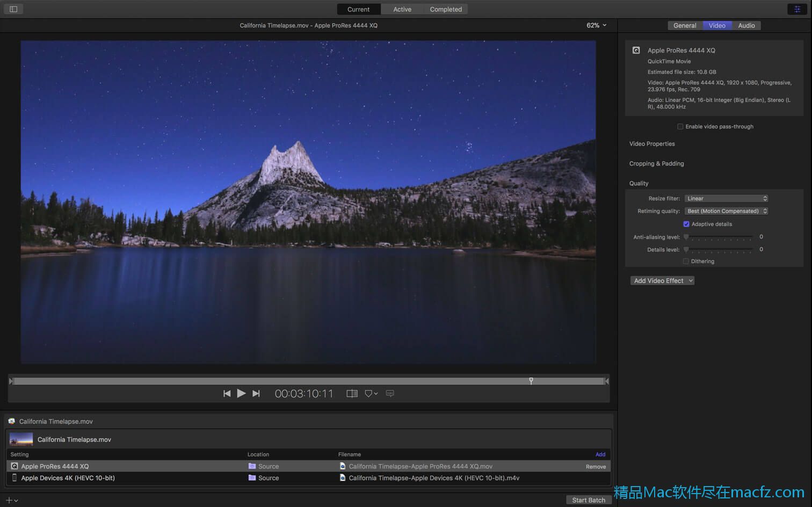Viewport: 812px width, 507px height.
Task: Open the Retiming quality dropdown
Action: [x=727, y=211]
